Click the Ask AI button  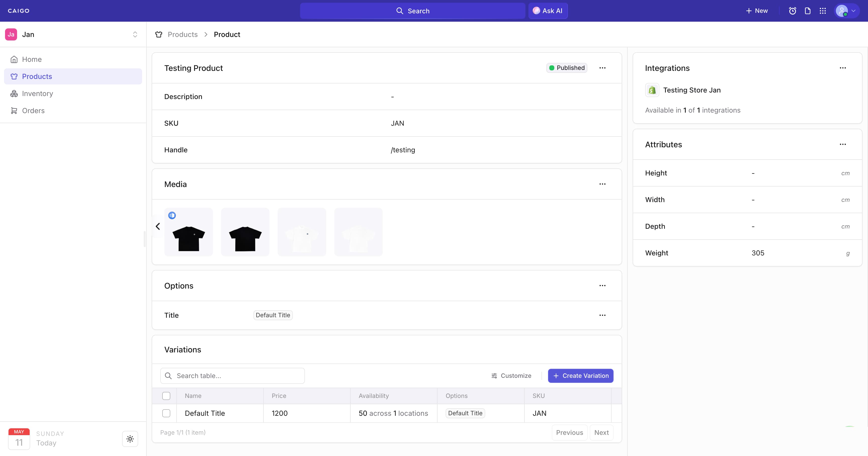[x=548, y=11]
